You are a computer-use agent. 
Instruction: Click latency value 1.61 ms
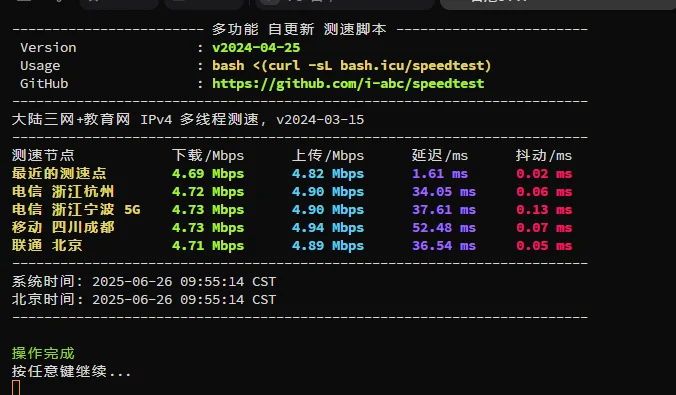click(440, 174)
